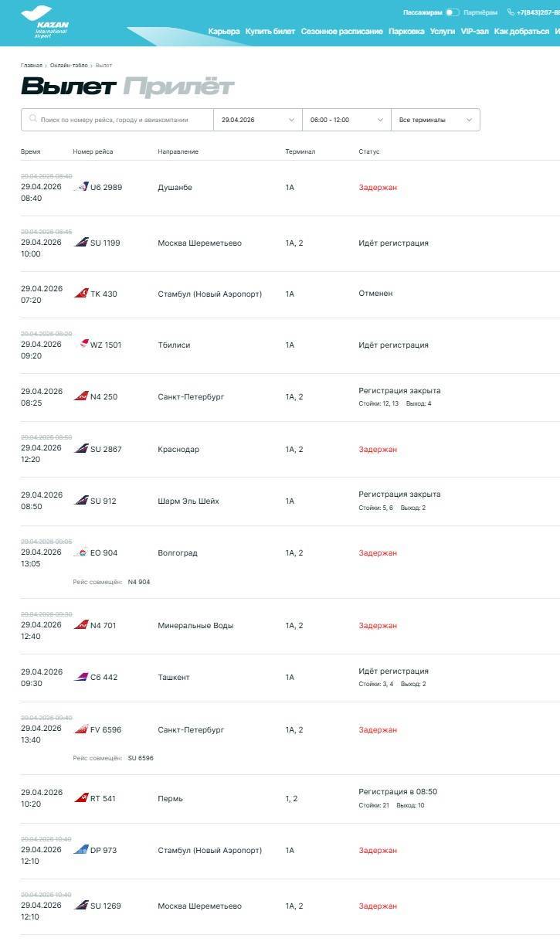Open the Парковка menu item

406,32
